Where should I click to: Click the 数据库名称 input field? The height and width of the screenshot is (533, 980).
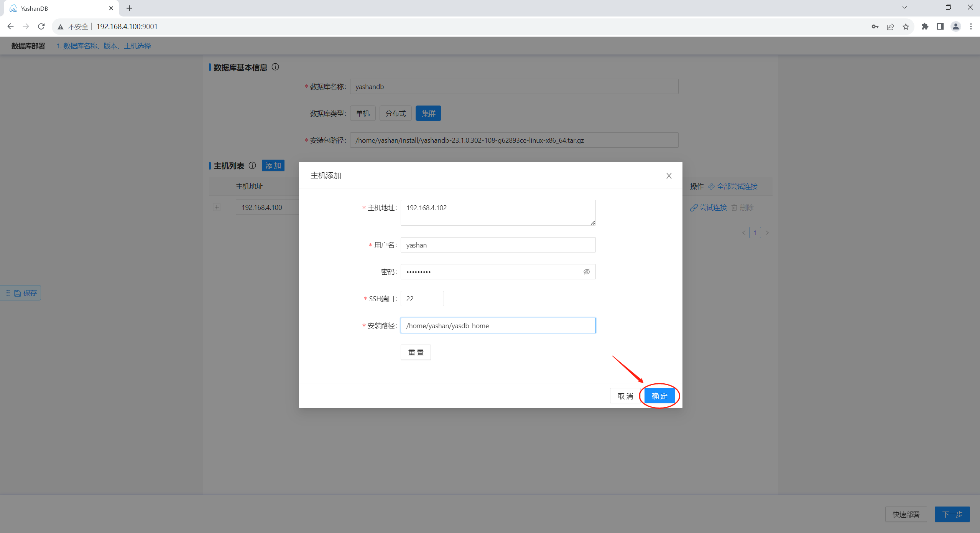[514, 86]
